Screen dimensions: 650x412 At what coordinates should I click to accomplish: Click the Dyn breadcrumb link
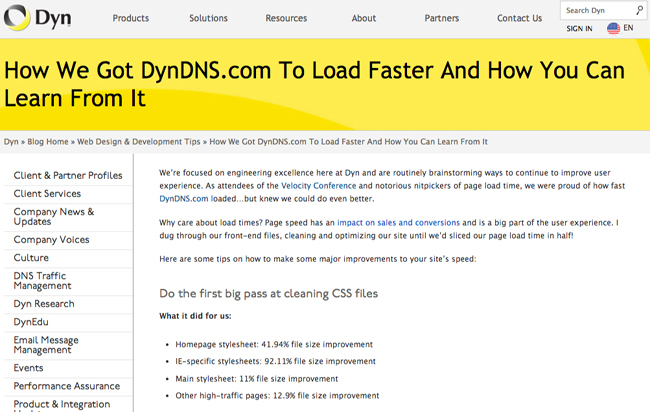coord(11,142)
